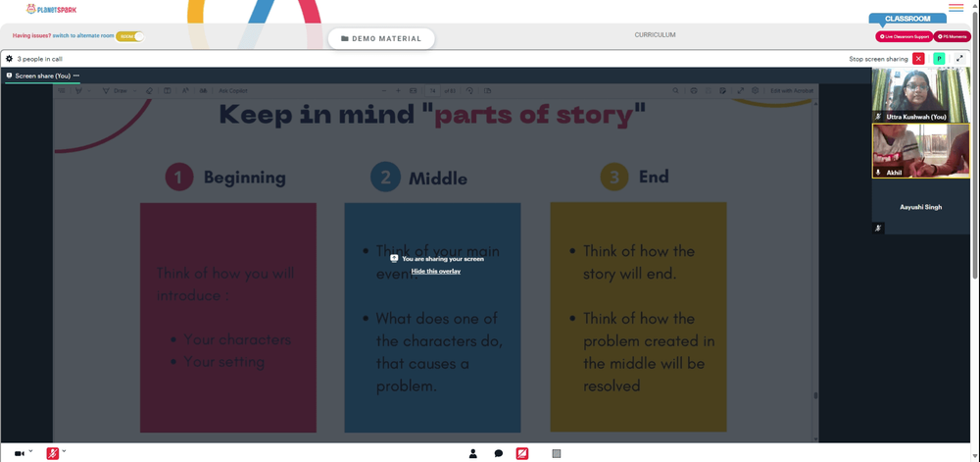980x462 pixels.
Task: Click the 'End' heading on slide
Action: [654, 177]
